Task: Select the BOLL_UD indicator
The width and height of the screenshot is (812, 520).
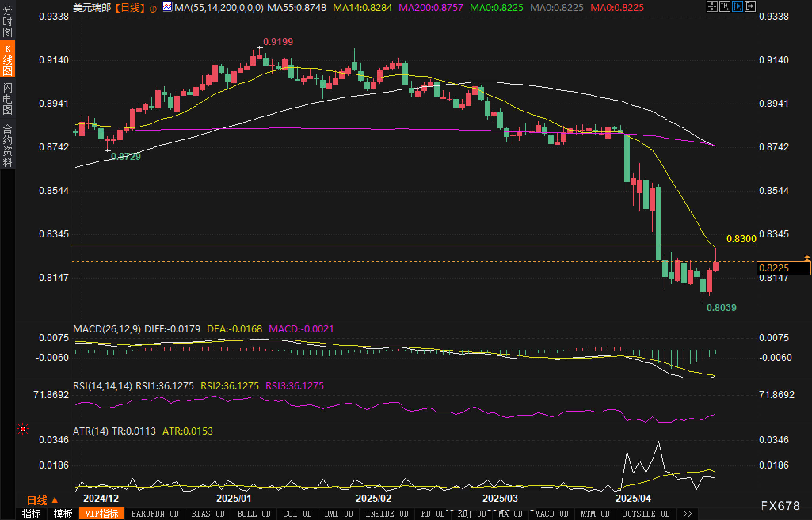Action: 254,514
